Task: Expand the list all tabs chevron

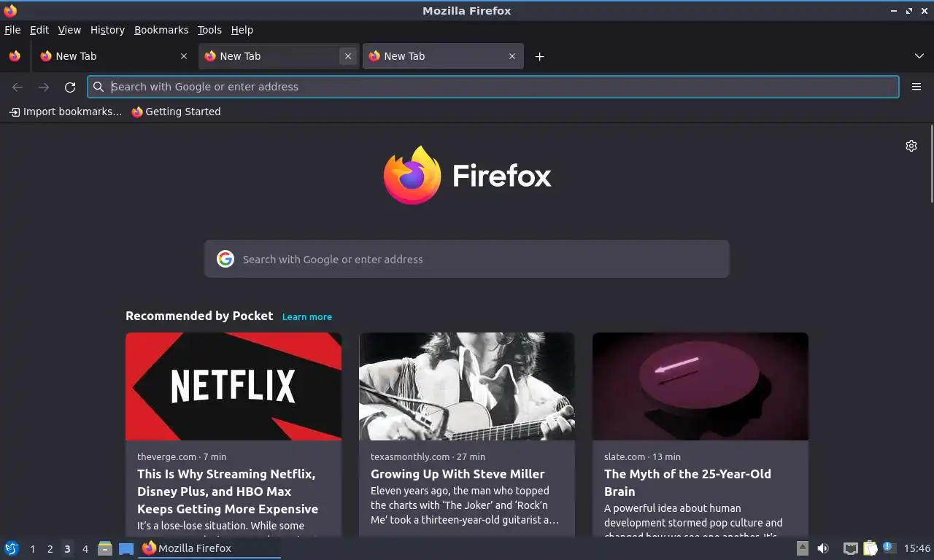Action: (919, 56)
